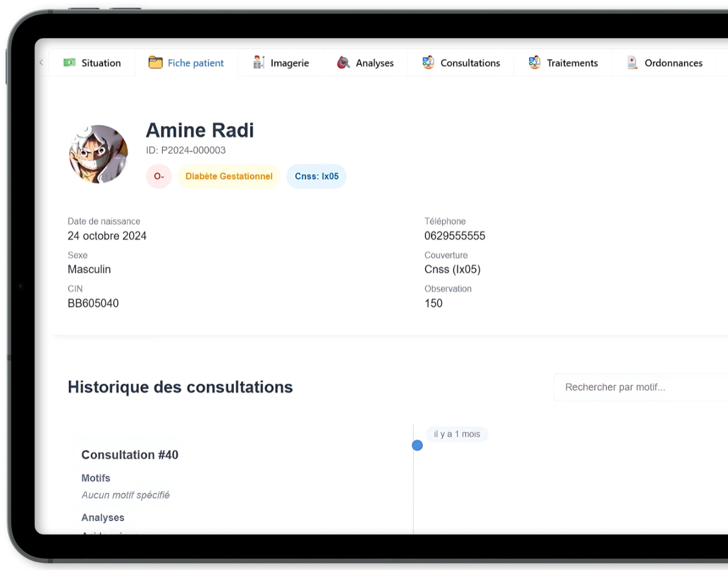
Task: Click the Observation value 150
Action: click(x=433, y=304)
